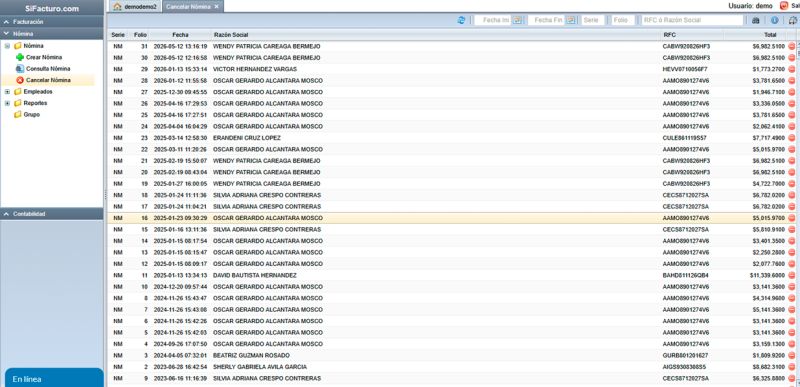Click red cancel icon for folio 16

(x=791, y=218)
